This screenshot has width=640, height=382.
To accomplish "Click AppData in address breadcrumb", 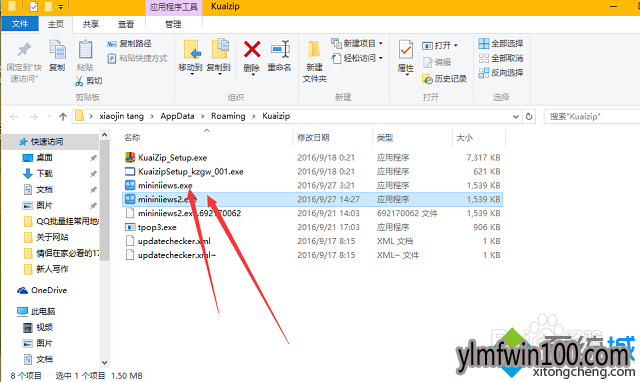I will [177, 116].
